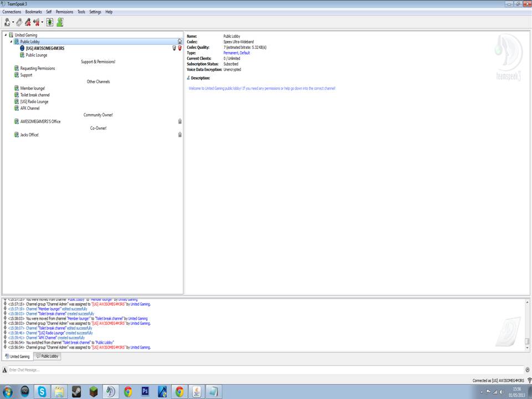Image resolution: width=532 pixels, height=399 pixels.
Task: Click the TeamSpeak icon on the taskbar
Action: (110, 392)
